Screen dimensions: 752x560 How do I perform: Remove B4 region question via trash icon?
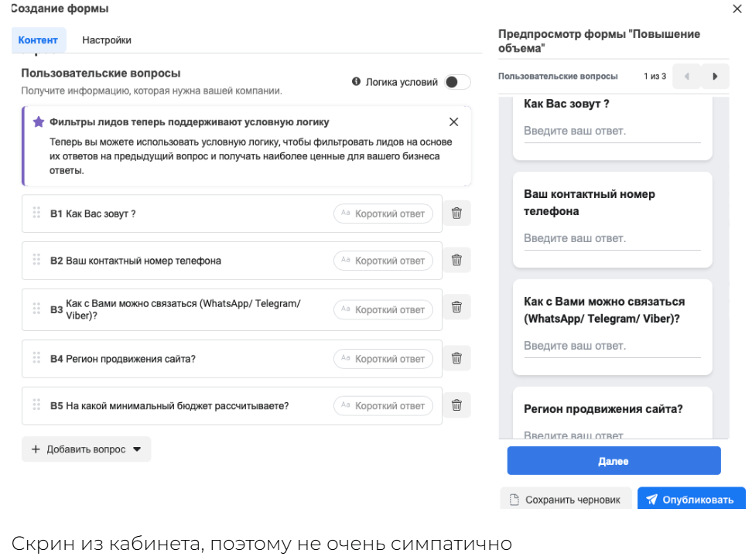point(456,358)
